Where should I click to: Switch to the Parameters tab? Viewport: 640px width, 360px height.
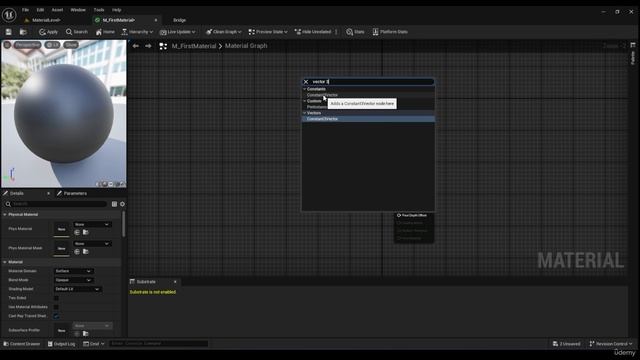click(72, 193)
